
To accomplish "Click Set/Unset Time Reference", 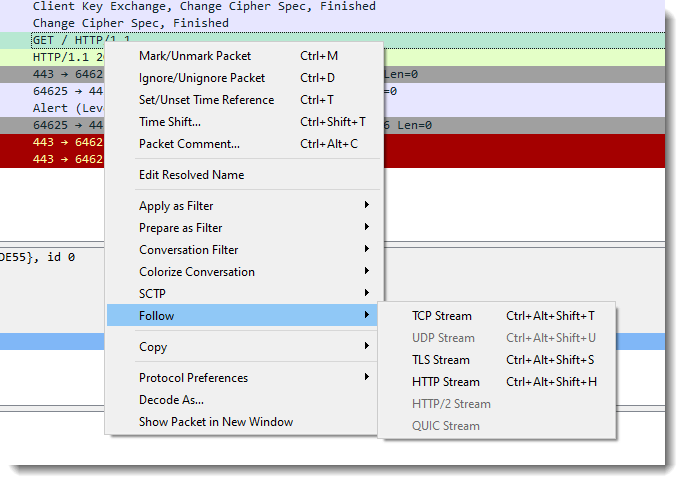I will pos(206,100).
